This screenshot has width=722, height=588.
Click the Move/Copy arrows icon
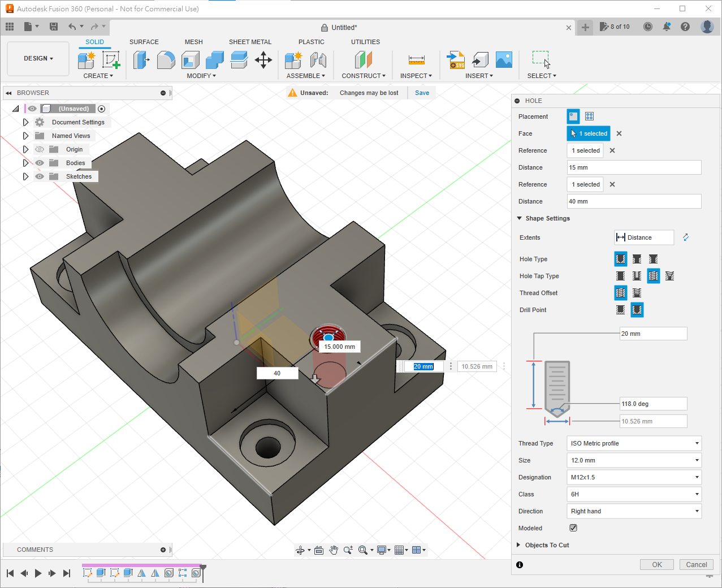coord(263,60)
